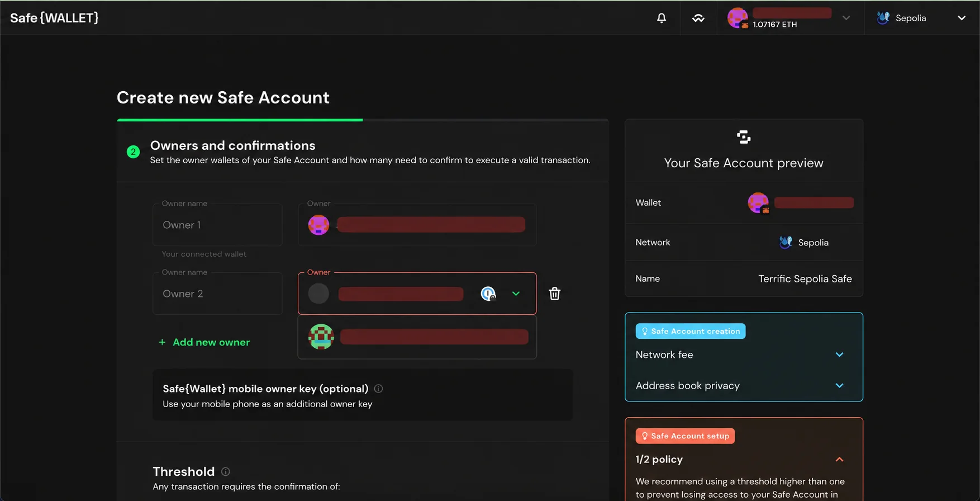The height and width of the screenshot is (501, 980).
Task: Click the creation progress bar
Action: (363, 120)
